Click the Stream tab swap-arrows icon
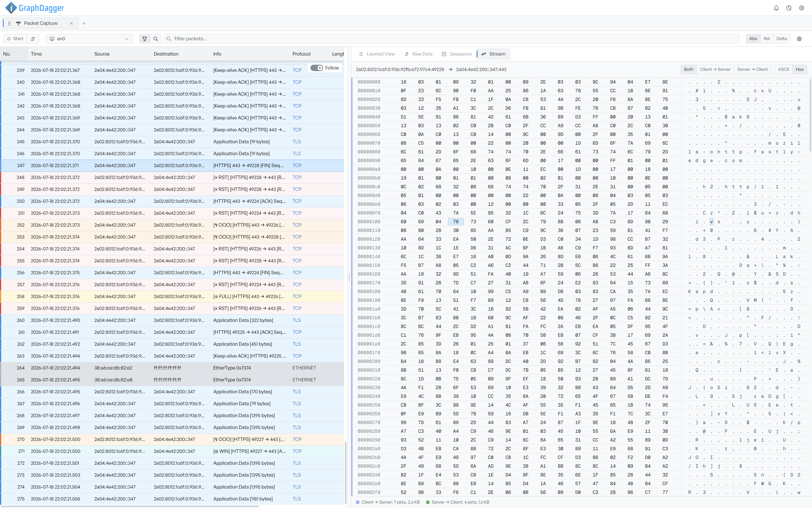Screen dimensions: 812x508 point(484,54)
